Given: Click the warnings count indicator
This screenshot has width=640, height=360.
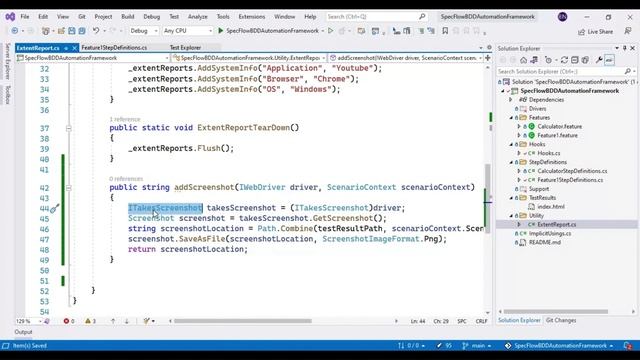Looking at the screenshot, I should pos(90,321).
